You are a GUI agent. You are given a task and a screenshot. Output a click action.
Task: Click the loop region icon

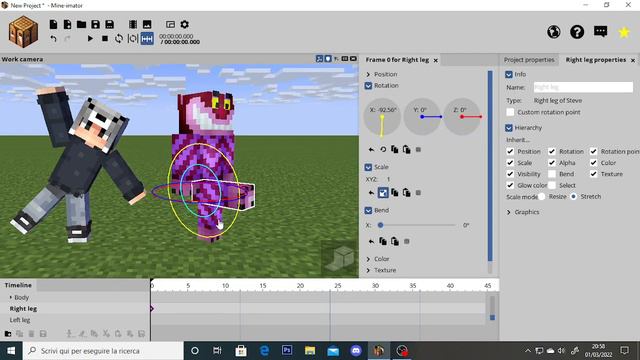click(133, 39)
